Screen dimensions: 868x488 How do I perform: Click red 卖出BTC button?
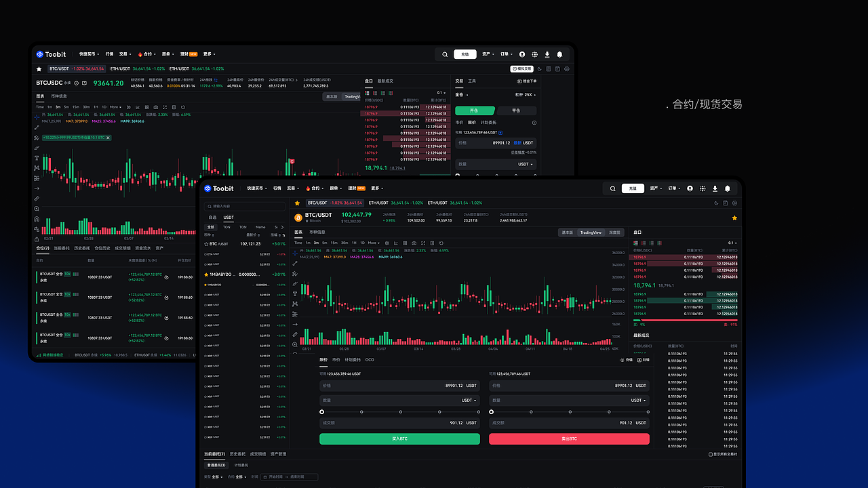tap(569, 439)
